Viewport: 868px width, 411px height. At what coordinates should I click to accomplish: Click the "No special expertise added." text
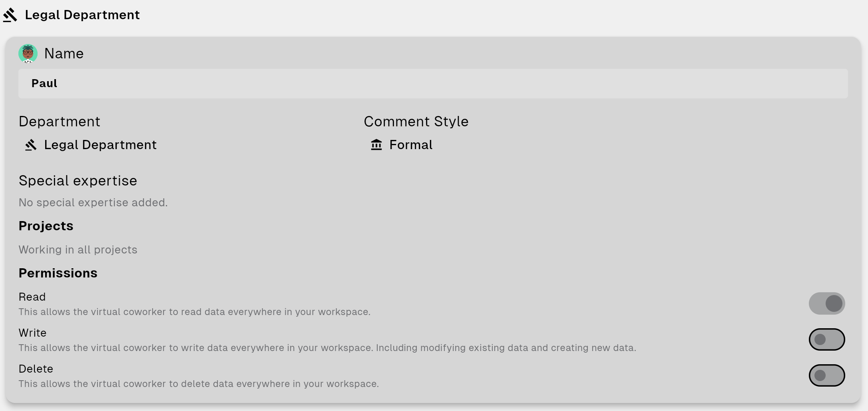93,203
